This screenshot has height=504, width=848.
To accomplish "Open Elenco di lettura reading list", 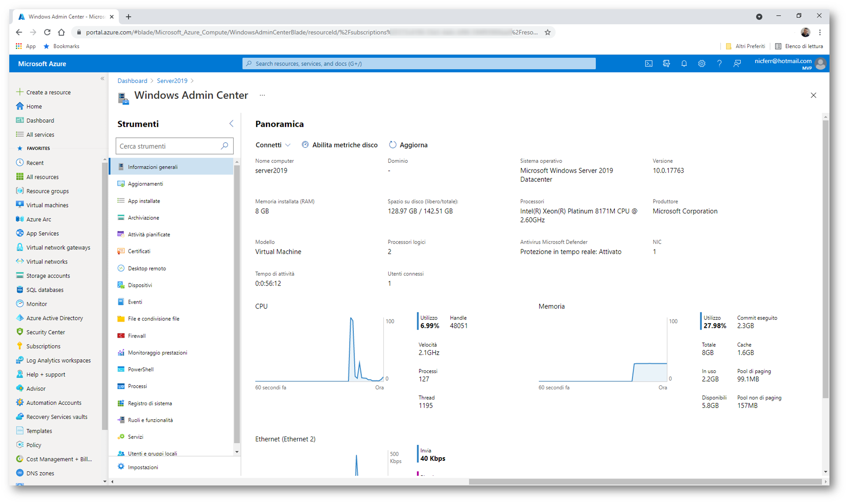I will tap(799, 46).
